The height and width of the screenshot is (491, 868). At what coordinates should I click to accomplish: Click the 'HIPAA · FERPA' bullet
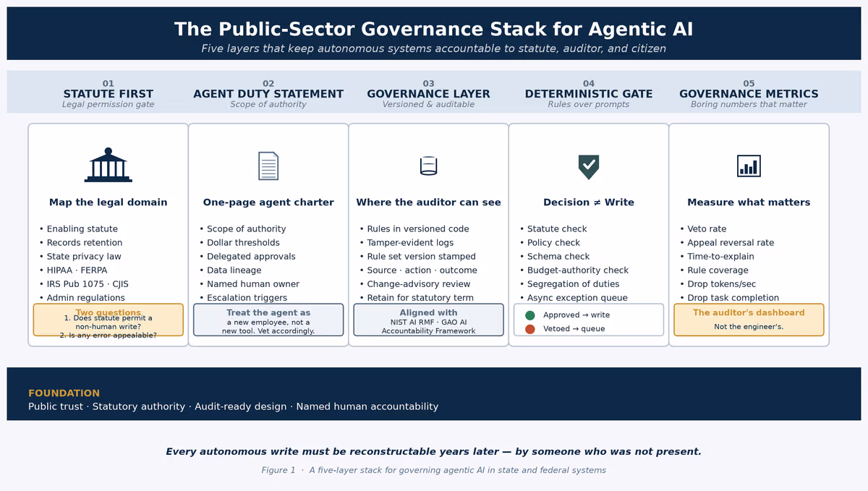72,270
